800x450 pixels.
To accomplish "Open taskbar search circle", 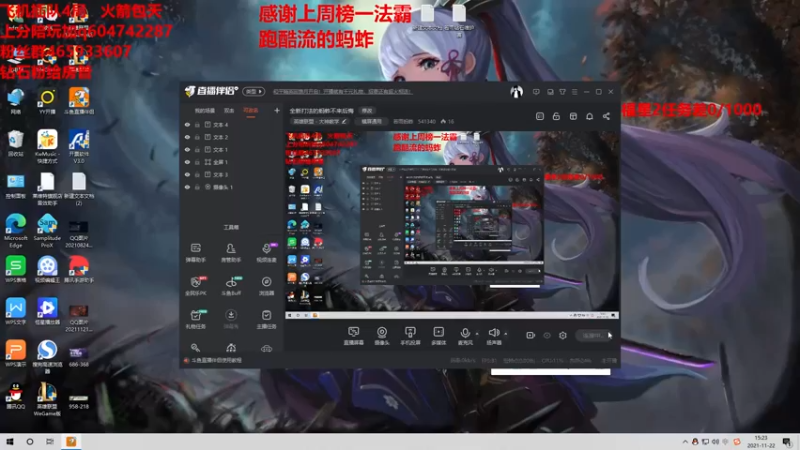I will (x=30, y=442).
